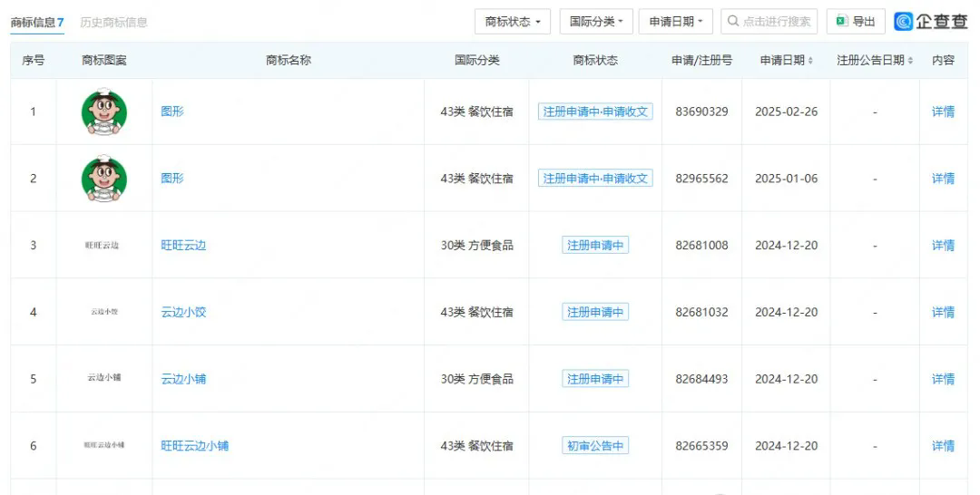Sort by 注册公告日期 column arrows
This screenshot has height=495, width=980.
[x=910, y=61]
